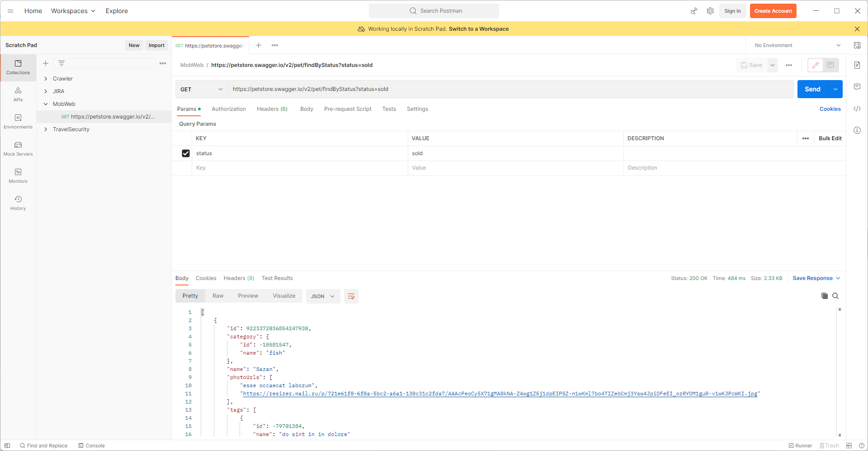The height and width of the screenshot is (451, 868).
Task: Click the Sign In button
Action: [732, 11]
